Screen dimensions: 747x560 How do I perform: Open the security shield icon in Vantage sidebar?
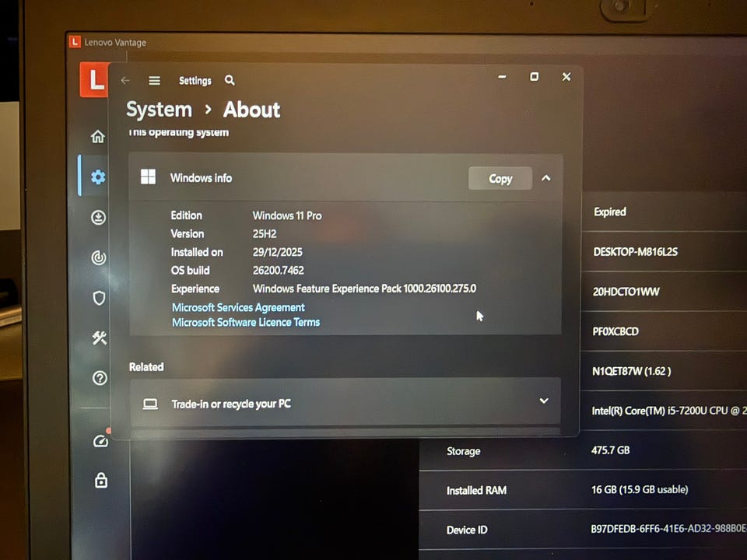point(99,298)
